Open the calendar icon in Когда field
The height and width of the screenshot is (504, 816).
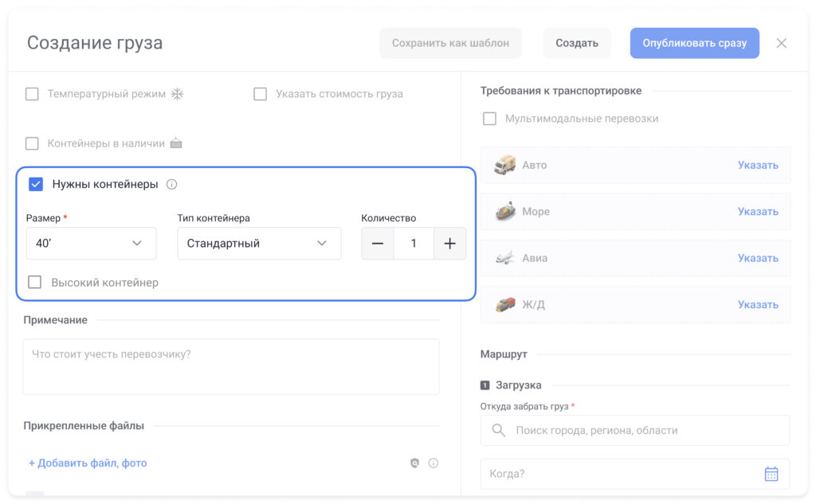click(x=771, y=474)
